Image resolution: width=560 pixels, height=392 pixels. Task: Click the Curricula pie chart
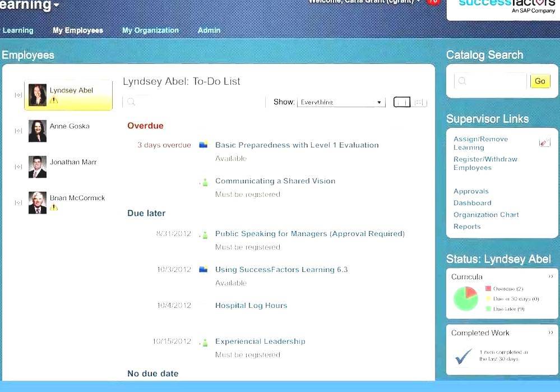pos(466,298)
